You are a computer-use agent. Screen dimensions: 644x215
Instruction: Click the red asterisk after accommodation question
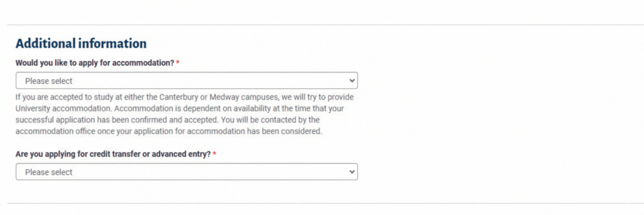click(178, 63)
